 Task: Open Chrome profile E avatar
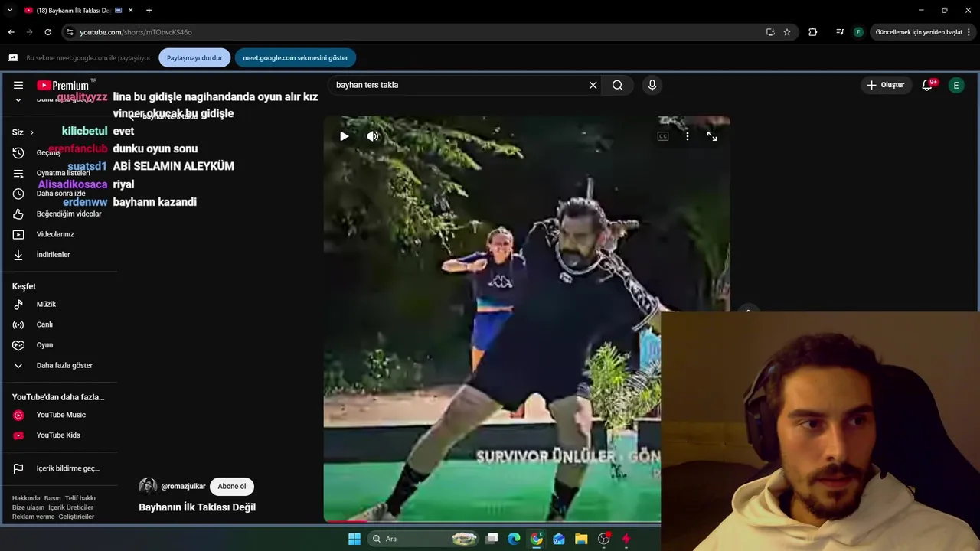pos(858,32)
